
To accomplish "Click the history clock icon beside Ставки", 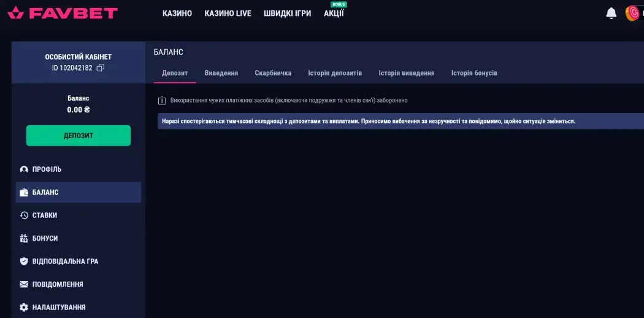I will tap(24, 215).
